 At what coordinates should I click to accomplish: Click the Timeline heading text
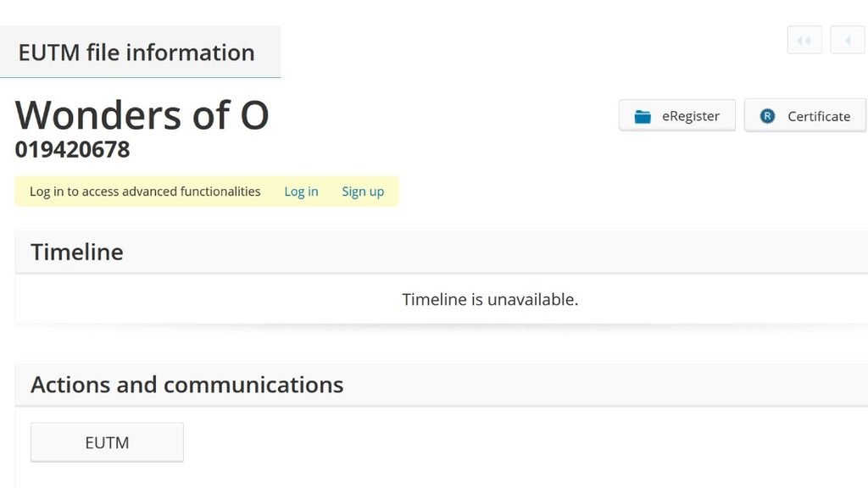click(77, 252)
